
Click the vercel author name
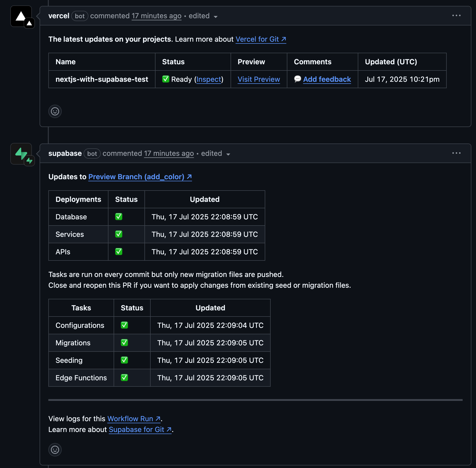pyautogui.click(x=59, y=16)
